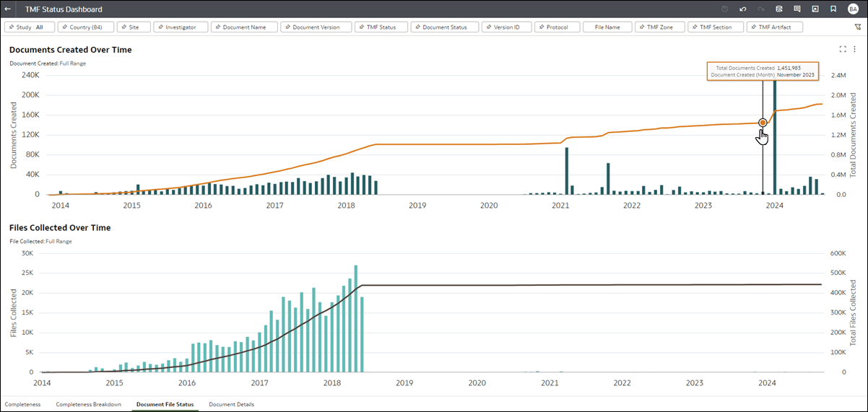The width and height of the screenshot is (868, 412).
Task: Open the Document Details tab
Action: tap(231, 404)
